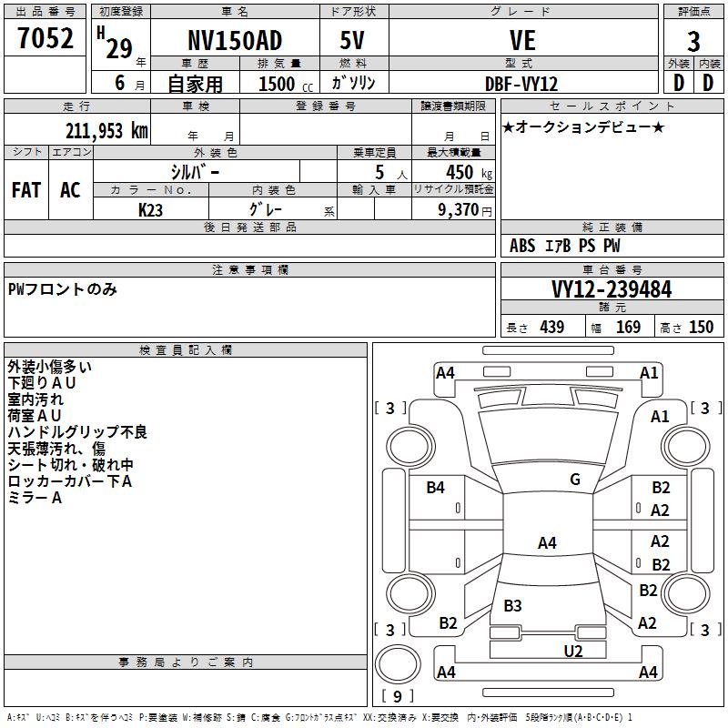Image resolution: width=728 pixels, height=728 pixels.
Task: Click the recycle deposit 9,370 yen
Action: 465,210
